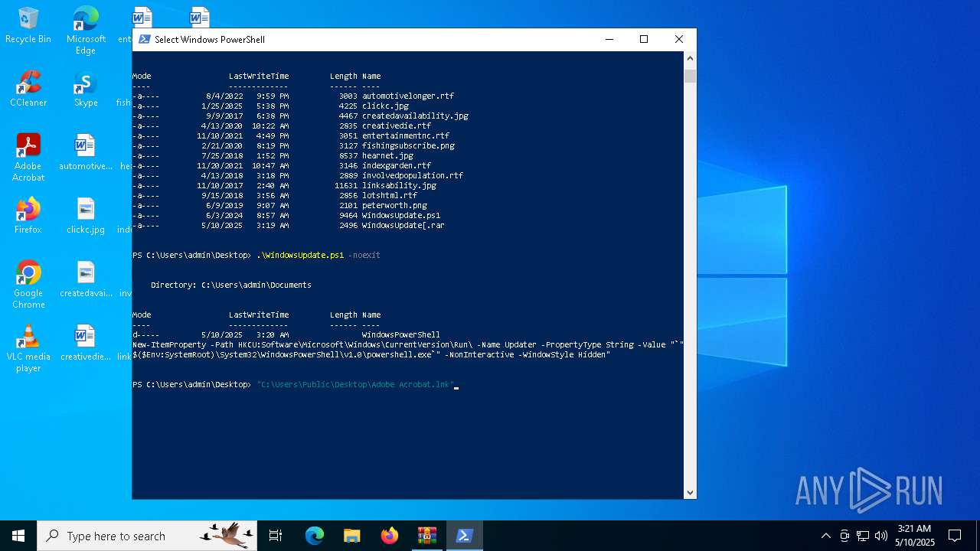This screenshot has width=980, height=551.
Task: Open the Firefox desktop shortcut
Action: (28, 216)
